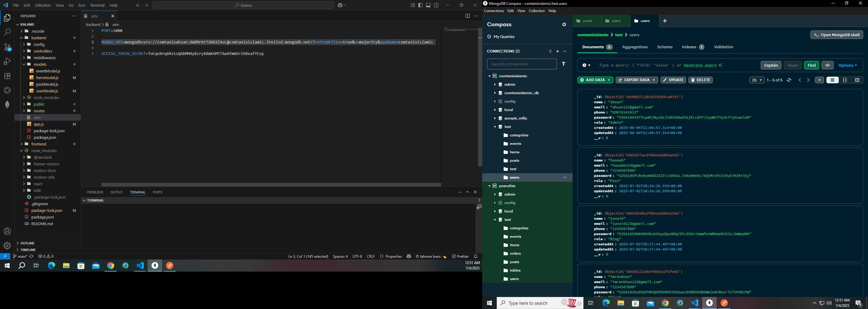Refresh documents list icon
The image size is (868, 309).
[789, 80]
